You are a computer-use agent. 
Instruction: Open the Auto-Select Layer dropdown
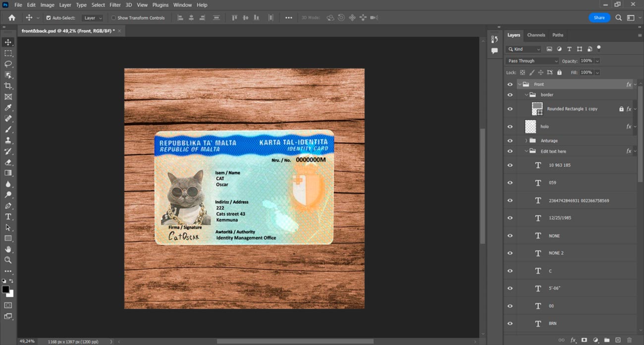(93, 18)
